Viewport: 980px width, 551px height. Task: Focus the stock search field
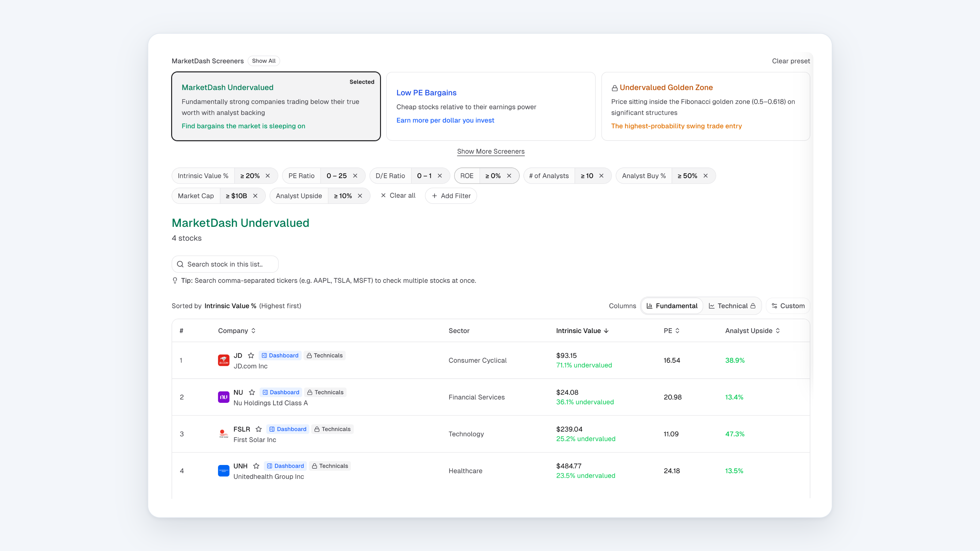pos(225,264)
